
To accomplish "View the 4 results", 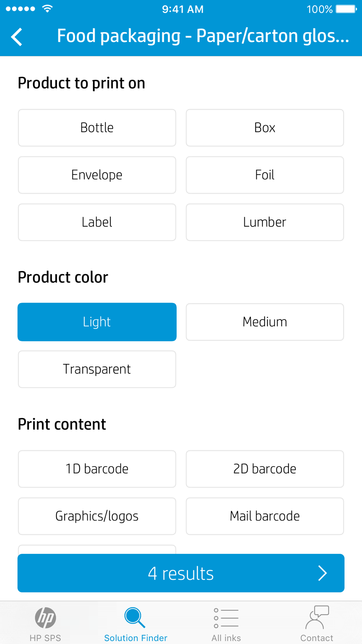I will pos(181,573).
